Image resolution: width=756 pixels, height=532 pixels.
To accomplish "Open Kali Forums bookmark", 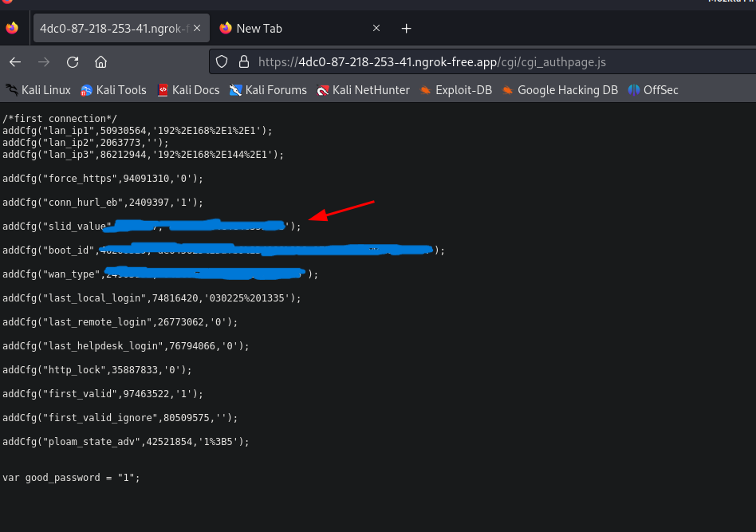I will (x=268, y=90).
